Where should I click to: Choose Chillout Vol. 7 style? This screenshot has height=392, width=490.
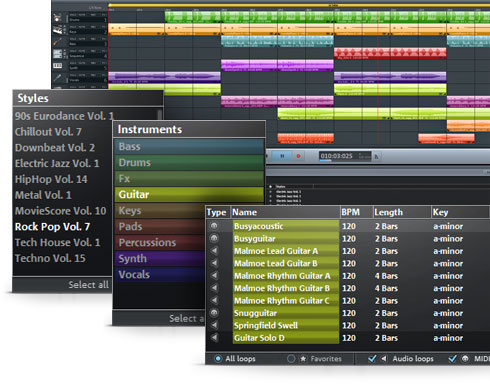click(x=48, y=132)
